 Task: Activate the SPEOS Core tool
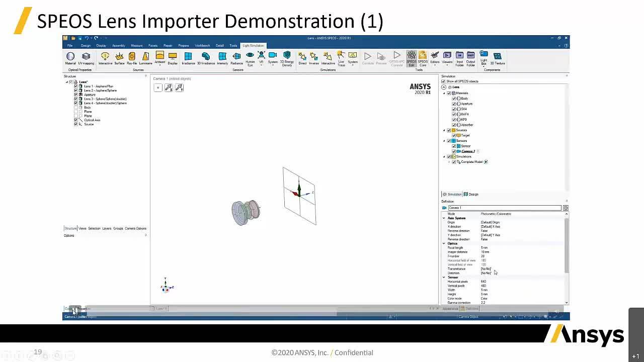pos(424,57)
